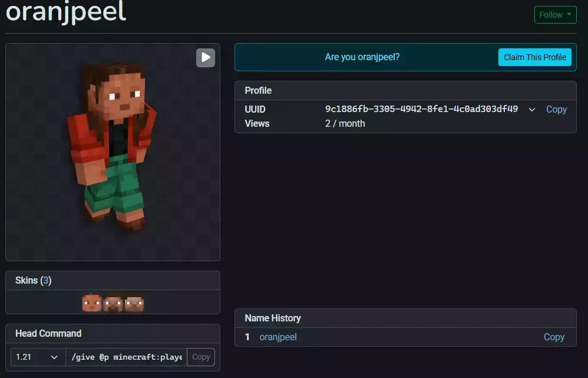The height and width of the screenshot is (378, 588).
Task: Click the skins count (3) link
Action: (46, 280)
